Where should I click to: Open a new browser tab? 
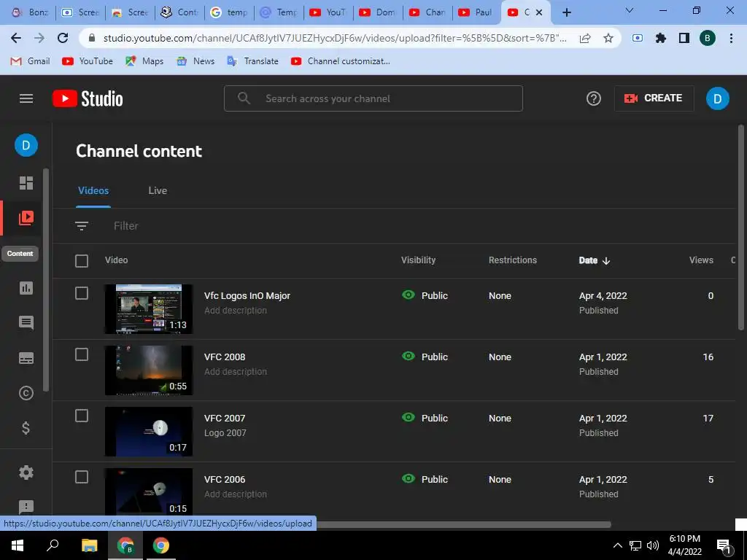tap(566, 12)
